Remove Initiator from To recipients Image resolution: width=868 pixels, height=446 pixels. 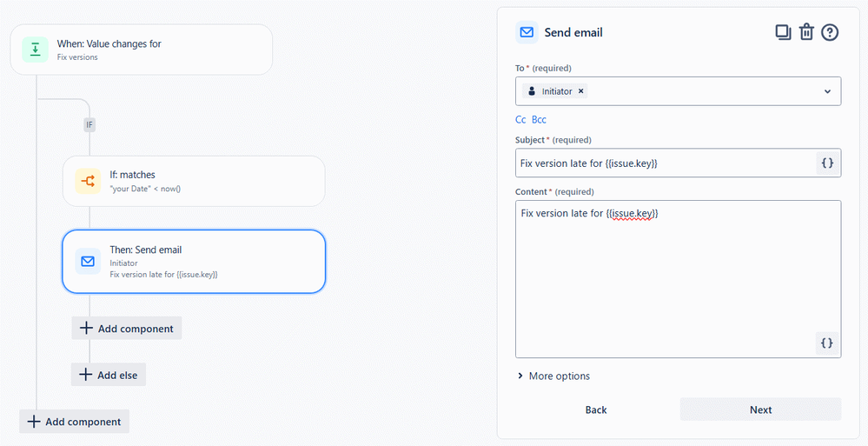tap(580, 91)
